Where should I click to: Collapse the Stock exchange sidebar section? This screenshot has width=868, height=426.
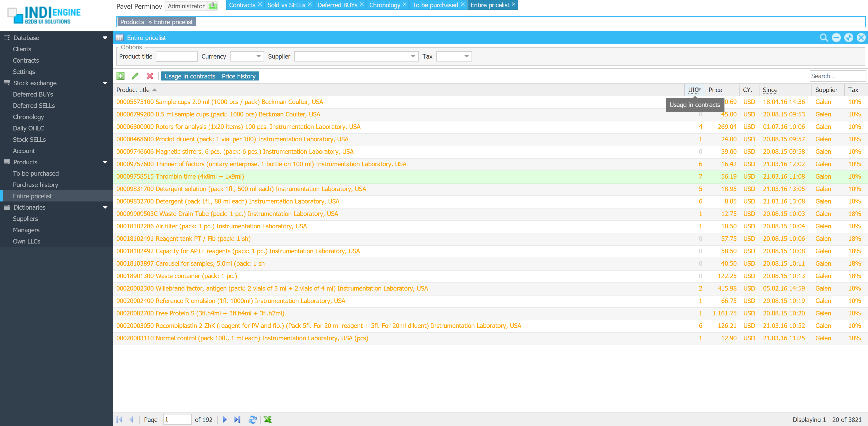pos(105,83)
